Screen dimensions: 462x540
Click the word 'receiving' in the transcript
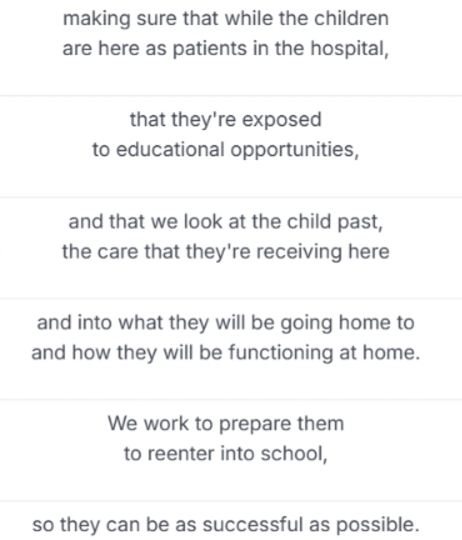pos(299,252)
